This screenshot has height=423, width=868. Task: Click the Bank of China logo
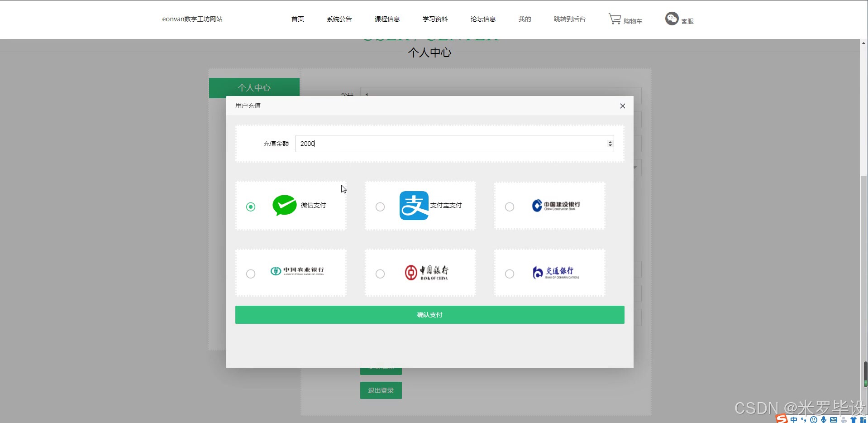coord(426,272)
